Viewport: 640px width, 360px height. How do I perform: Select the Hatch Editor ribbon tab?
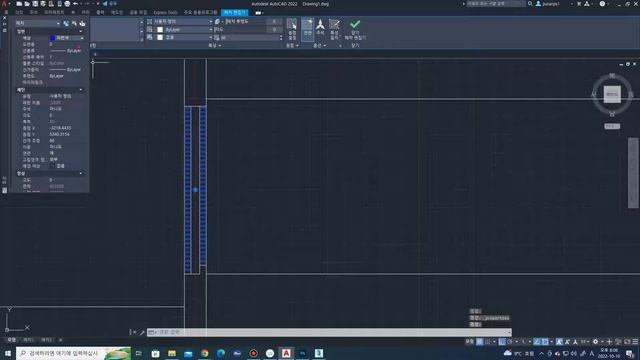point(235,13)
